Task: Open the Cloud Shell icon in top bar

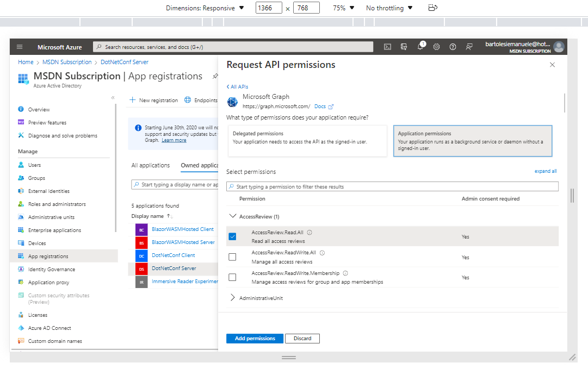Action: coord(387,47)
